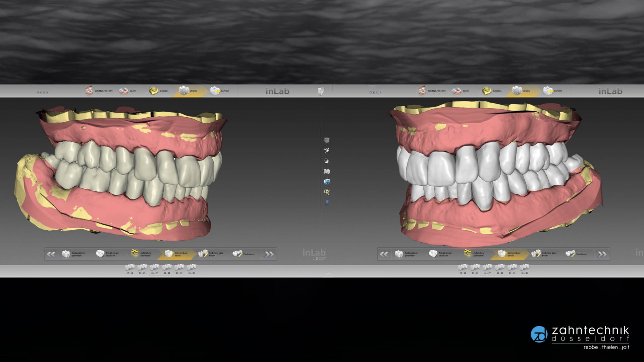Image resolution: width=644 pixels, height=362 pixels.
Task: Go to previous step in right step bar
Action: pos(384,254)
